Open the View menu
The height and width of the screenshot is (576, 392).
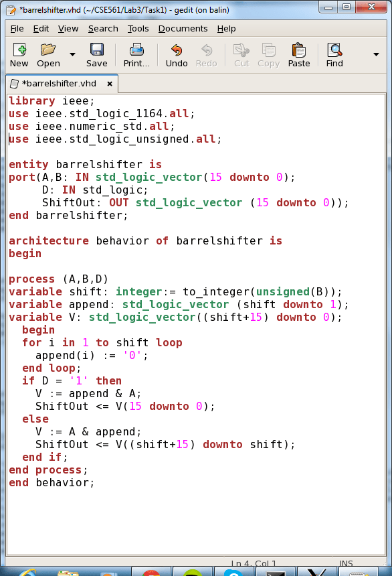click(68, 29)
